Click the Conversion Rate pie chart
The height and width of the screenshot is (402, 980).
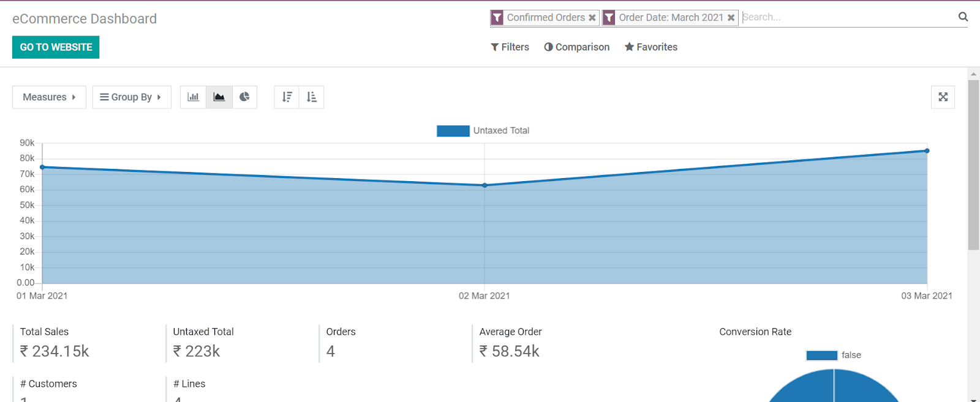(834, 385)
